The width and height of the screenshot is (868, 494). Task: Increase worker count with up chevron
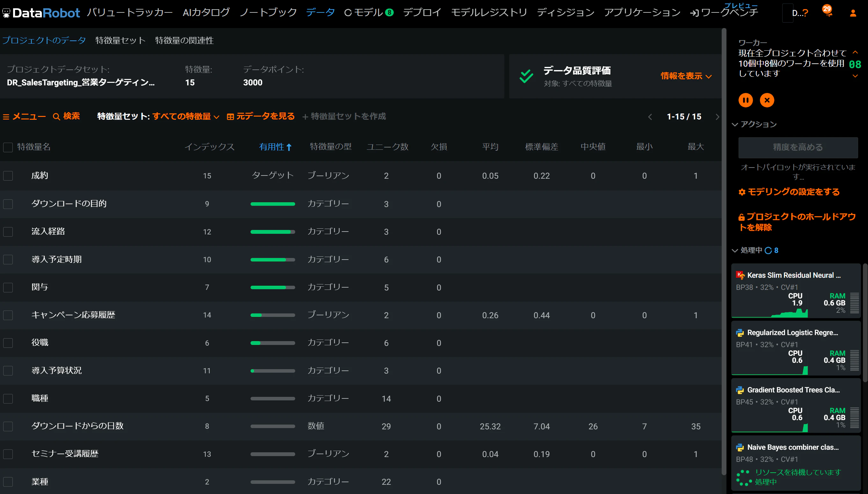point(855,53)
